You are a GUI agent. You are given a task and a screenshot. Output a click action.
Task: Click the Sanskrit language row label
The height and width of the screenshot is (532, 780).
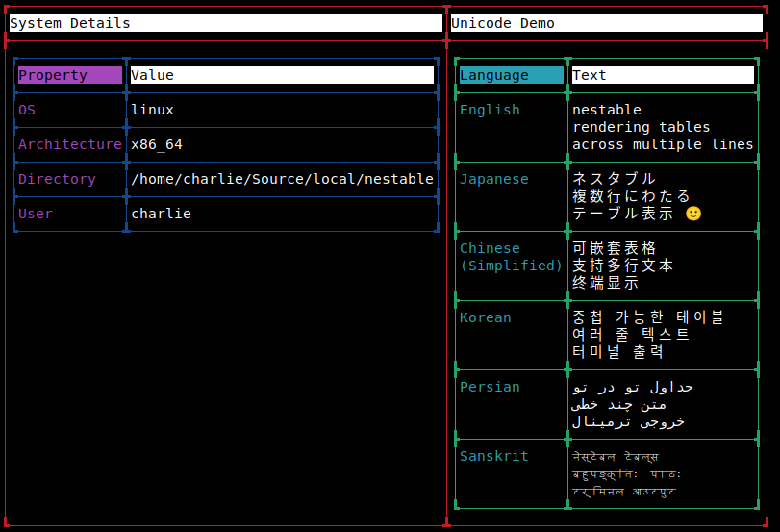pos(494,456)
